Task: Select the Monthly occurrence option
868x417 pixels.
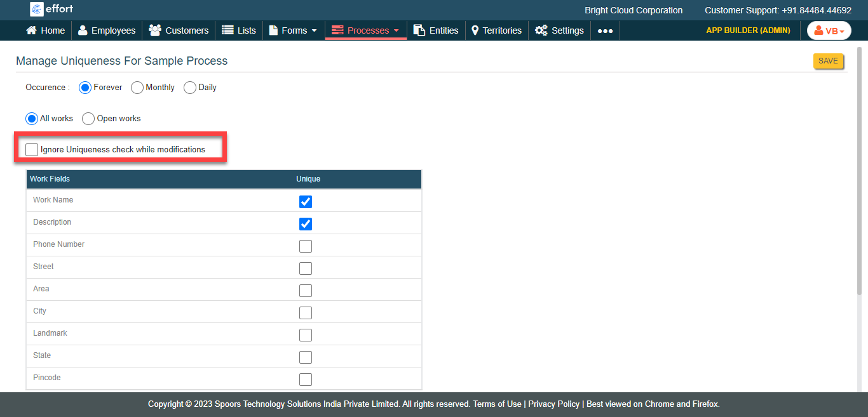Action: tap(137, 88)
